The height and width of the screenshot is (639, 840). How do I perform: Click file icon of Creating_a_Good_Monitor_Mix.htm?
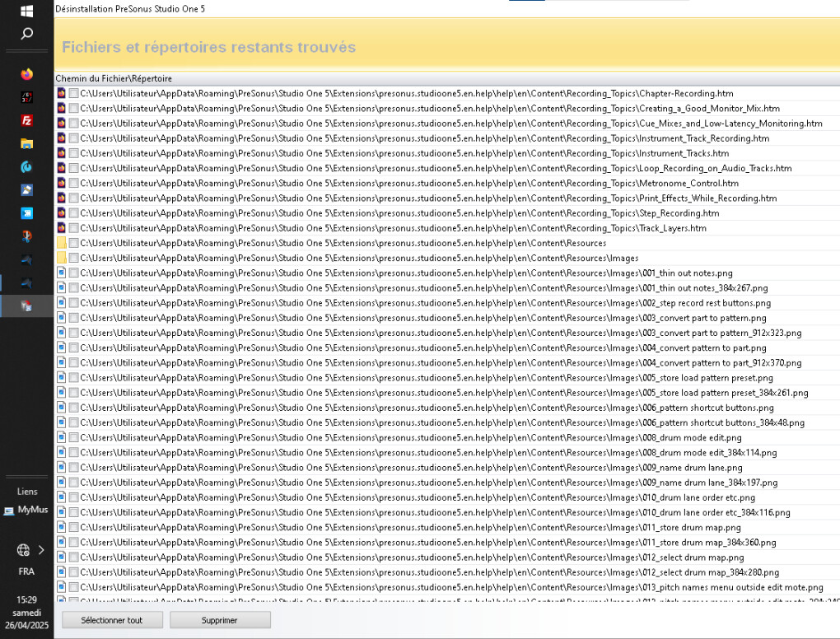pyautogui.click(x=62, y=108)
